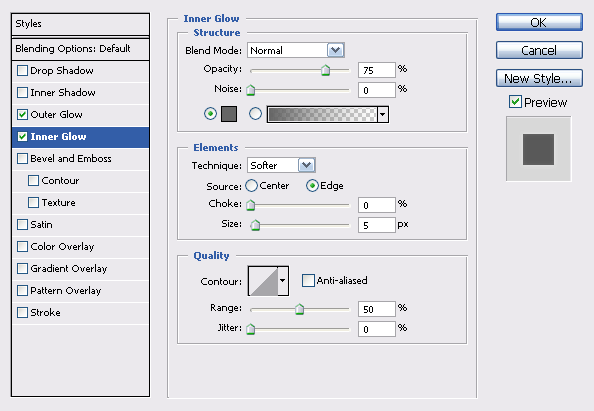
Task: Click the glow color swatch
Action: pyautogui.click(x=229, y=114)
